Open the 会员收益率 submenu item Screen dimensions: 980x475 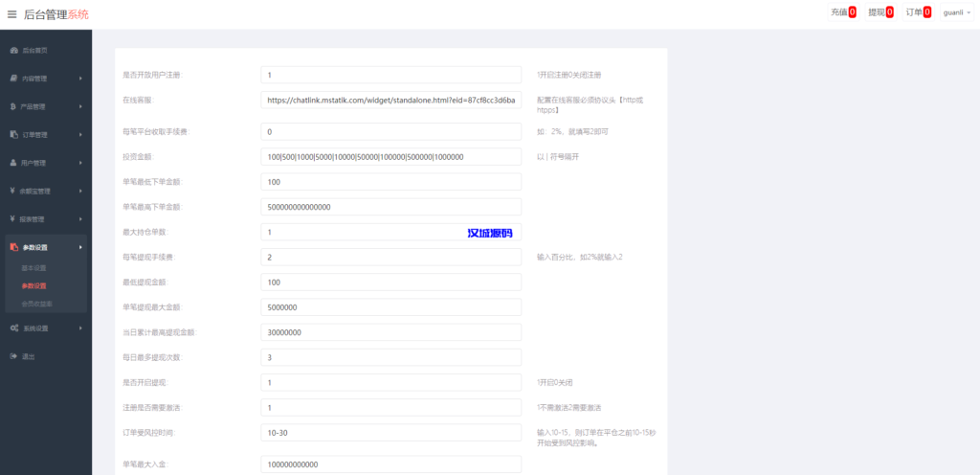[x=37, y=304]
